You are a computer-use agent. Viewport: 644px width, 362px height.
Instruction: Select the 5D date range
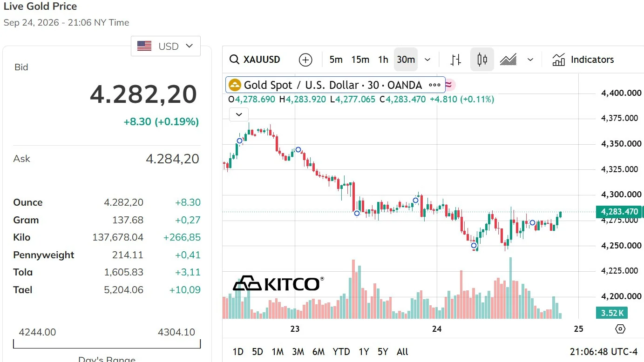pos(258,352)
